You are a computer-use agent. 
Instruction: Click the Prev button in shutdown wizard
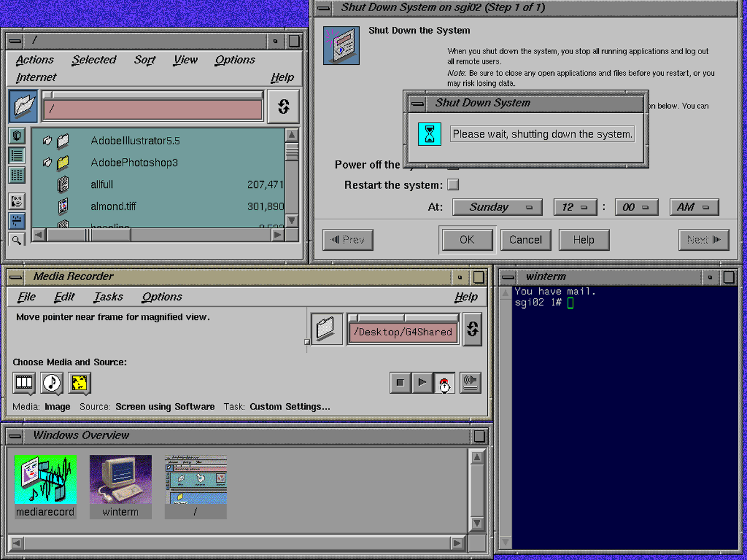pos(348,240)
